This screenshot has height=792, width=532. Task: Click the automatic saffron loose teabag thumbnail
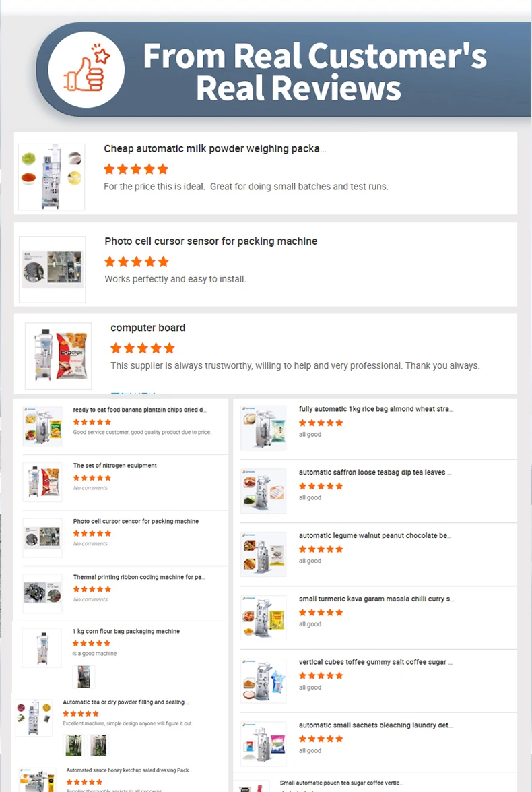[263, 491]
